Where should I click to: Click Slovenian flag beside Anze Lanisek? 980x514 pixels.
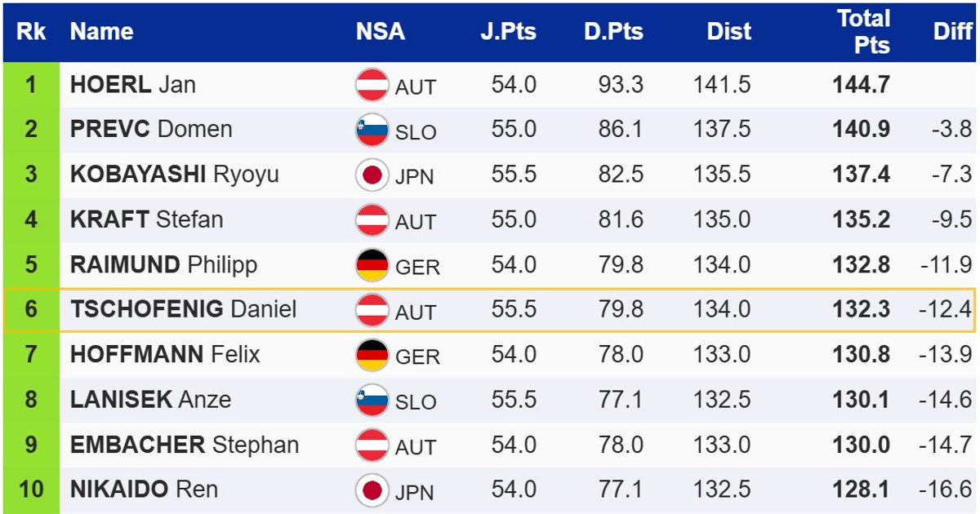[372, 400]
